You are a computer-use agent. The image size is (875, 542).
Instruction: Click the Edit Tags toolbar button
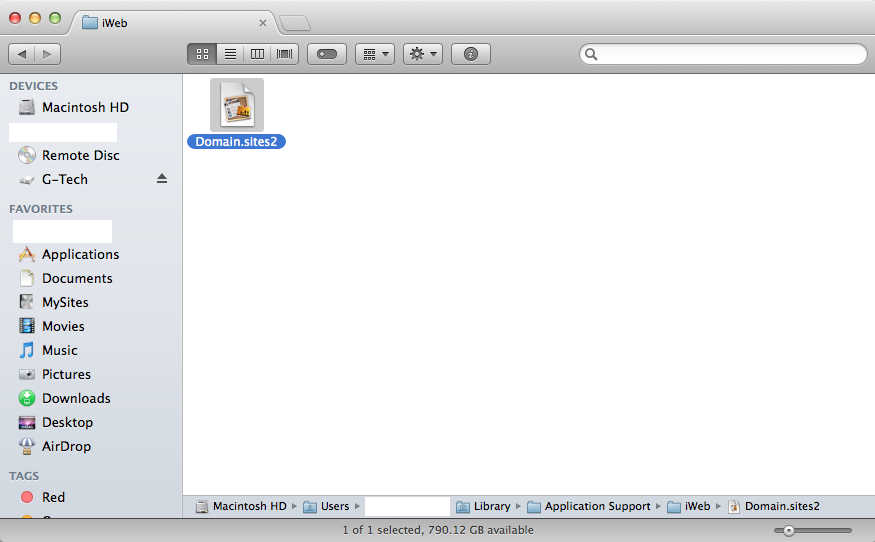click(x=327, y=54)
